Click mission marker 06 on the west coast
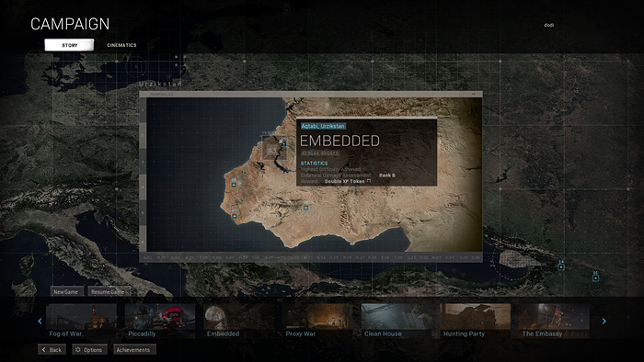This screenshot has height=362, width=644. tap(234, 185)
